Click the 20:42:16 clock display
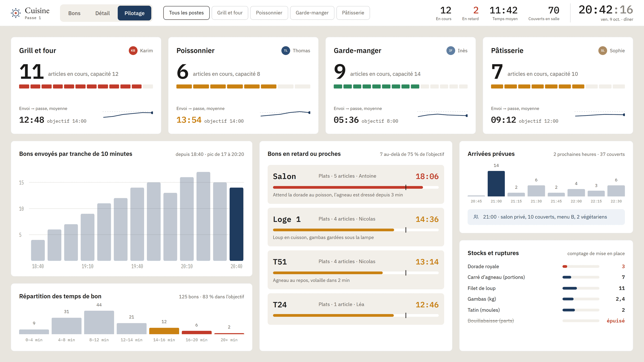 click(x=606, y=10)
